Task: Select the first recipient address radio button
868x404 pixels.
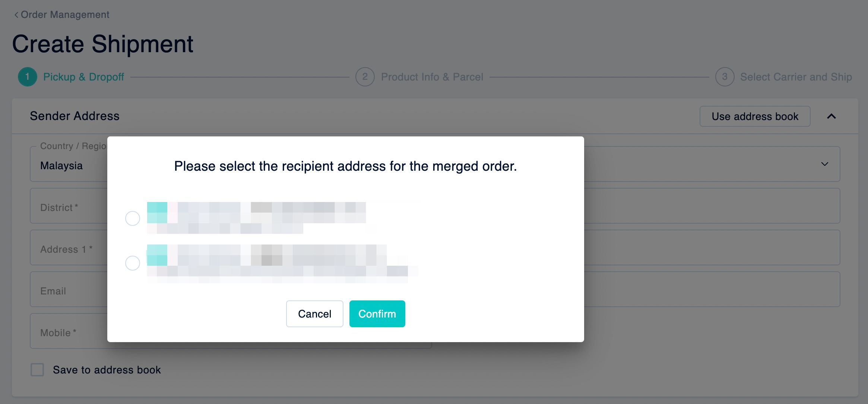Action: (x=133, y=218)
